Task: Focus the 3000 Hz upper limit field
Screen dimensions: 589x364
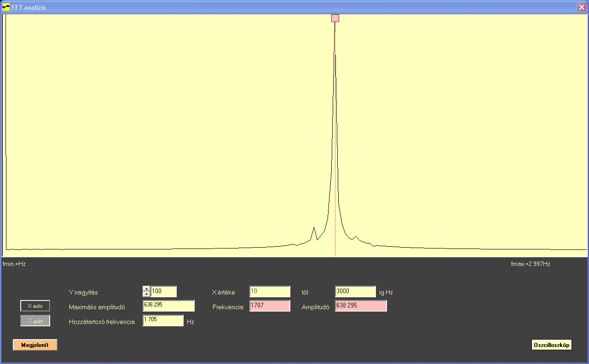Action: pos(355,291)
